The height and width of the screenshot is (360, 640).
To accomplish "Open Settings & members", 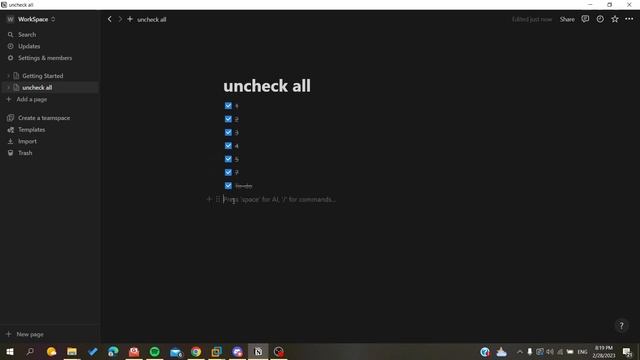I will click(45, 58).
